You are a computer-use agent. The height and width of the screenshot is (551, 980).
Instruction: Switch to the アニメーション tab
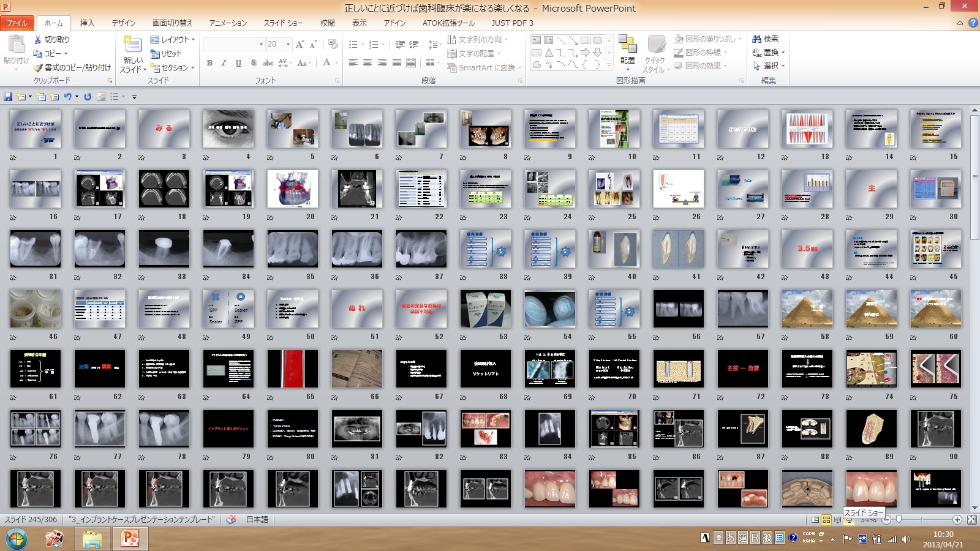click(228, 23)
